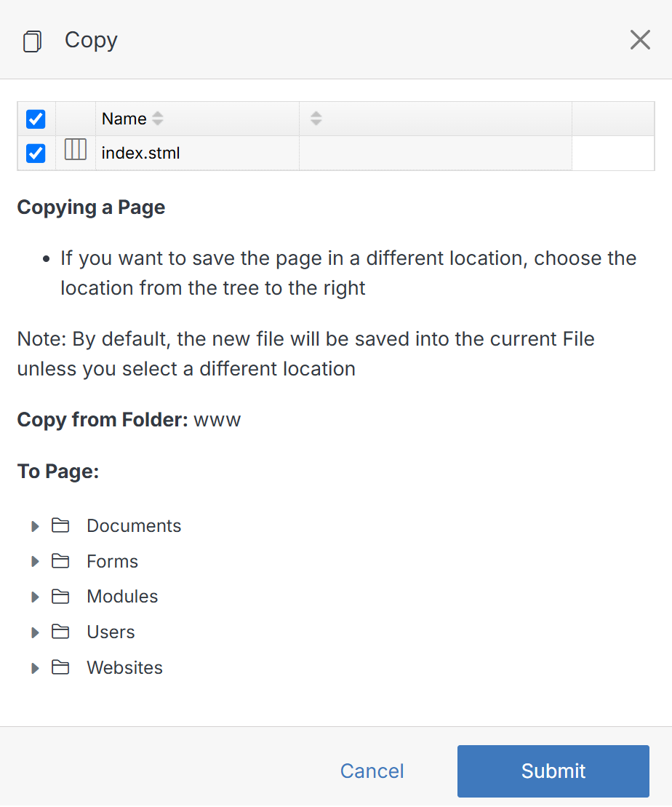Viewport: 672px width, 807px height.
Task: Select Forms as the destination
Action: pyautogui.click(x=112, y=562)
